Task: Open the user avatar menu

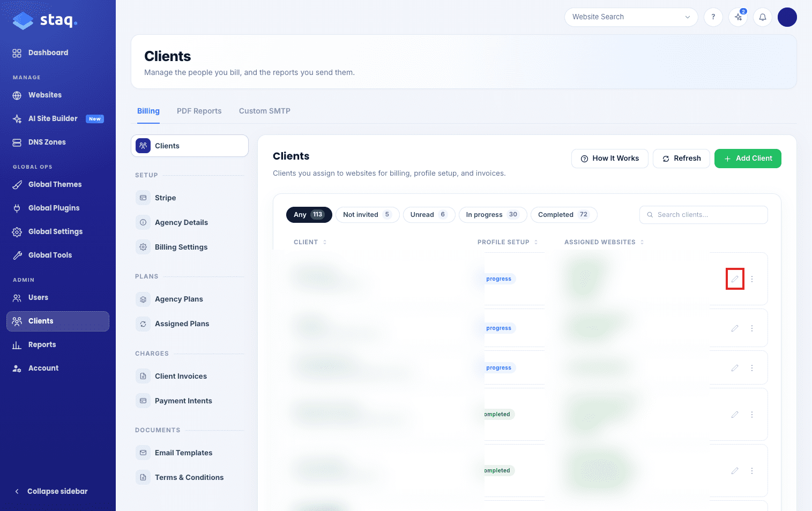Action: pos(787,17)
